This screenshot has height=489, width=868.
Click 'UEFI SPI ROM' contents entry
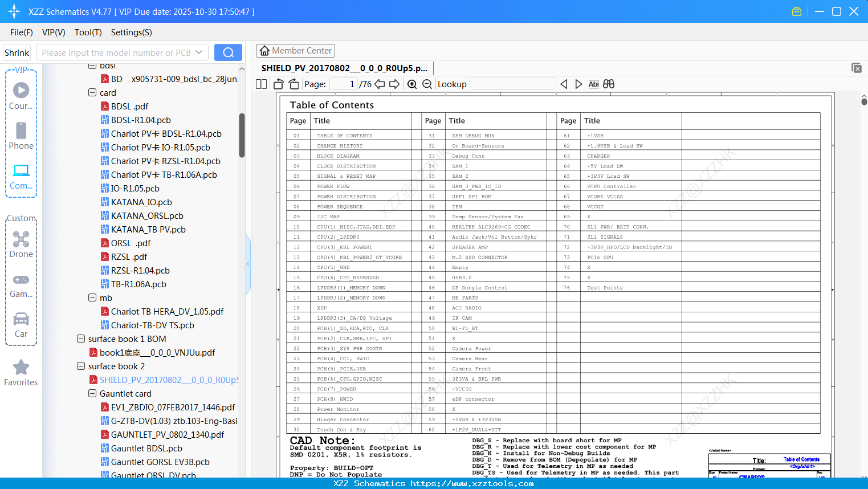coord(471,197)
